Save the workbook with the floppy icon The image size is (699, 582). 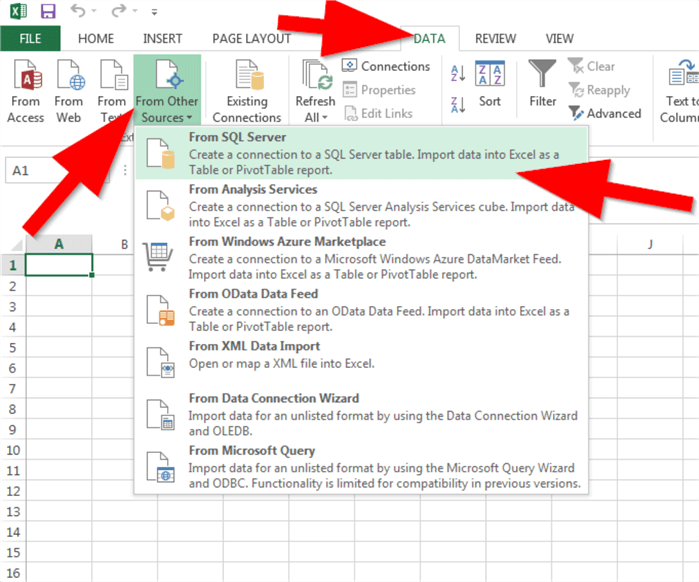pos(48,11)
